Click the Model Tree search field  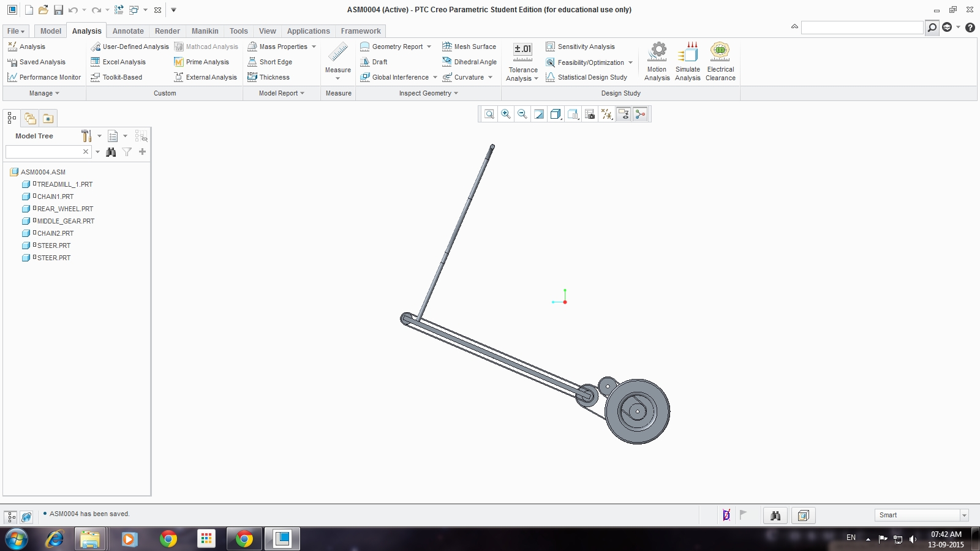click(48, 152)
